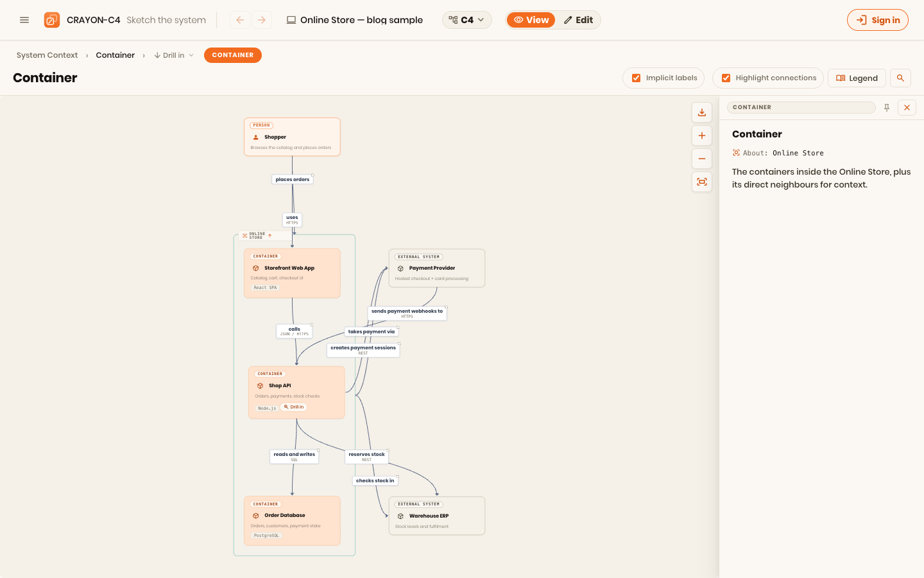Click the Storefront Web App container icon
924x578 pixels.
(x=256, y=268)
